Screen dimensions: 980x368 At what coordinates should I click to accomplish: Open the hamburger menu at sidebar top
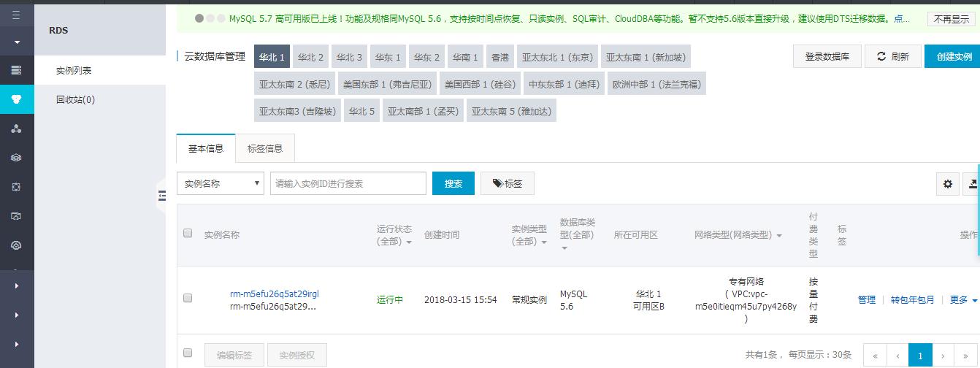(17, 14)
